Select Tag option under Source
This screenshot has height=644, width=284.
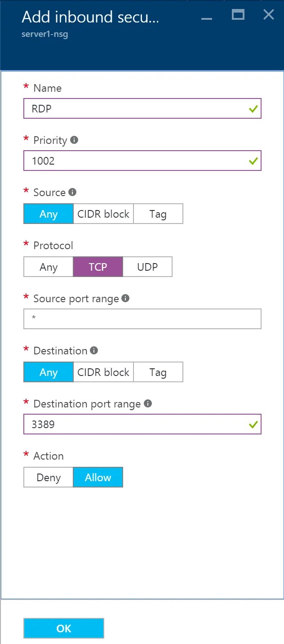(158, 214)
